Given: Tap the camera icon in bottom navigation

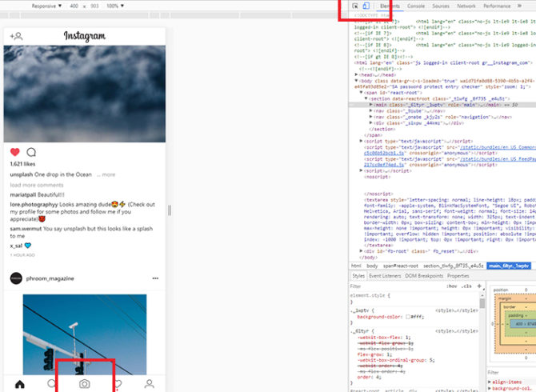Looking at the screenshot, I should click(x=85, y=384).
